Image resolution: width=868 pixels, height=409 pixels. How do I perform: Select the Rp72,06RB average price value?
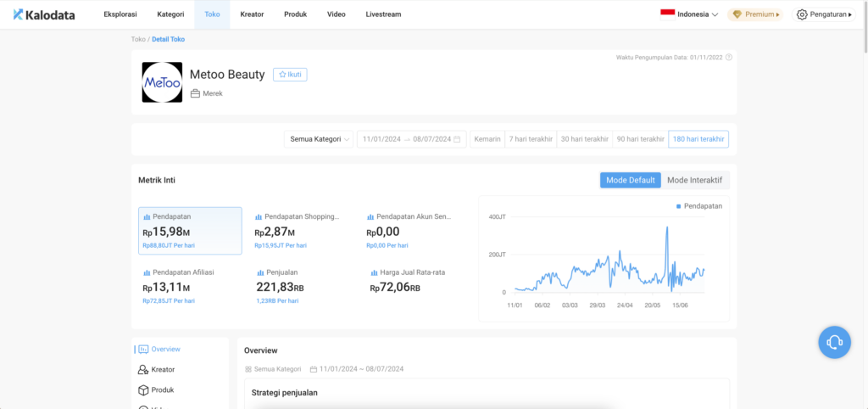pos(395,288)
